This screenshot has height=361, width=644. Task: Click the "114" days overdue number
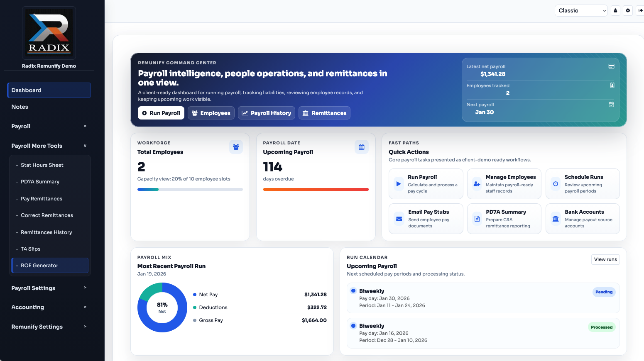(273, 167)
